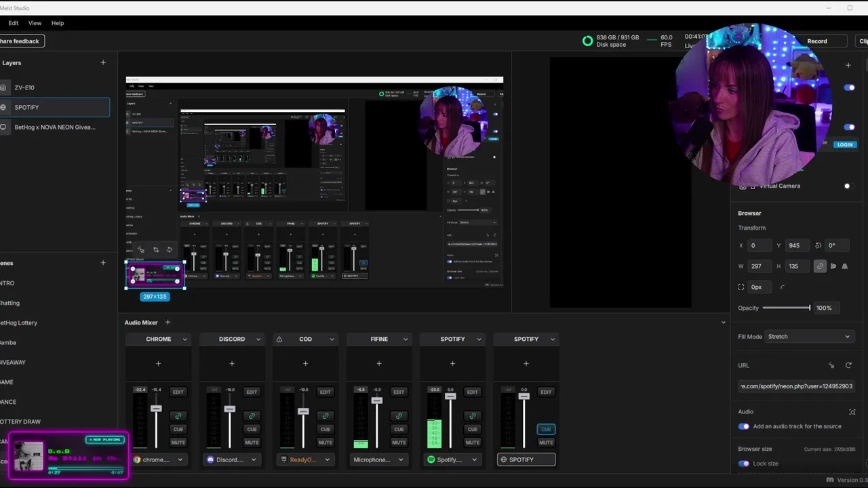This screenshot has width=868, height=488.
Task: Add an effect to the CHROME channel
Action: click(x=159, y=363)
